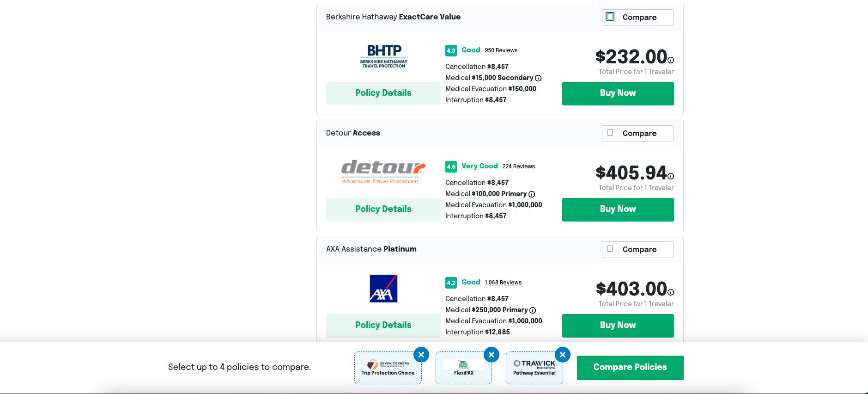Click info icon beside $405.94 price
Viewport: 868px width, 394px height.
(671, 176)
